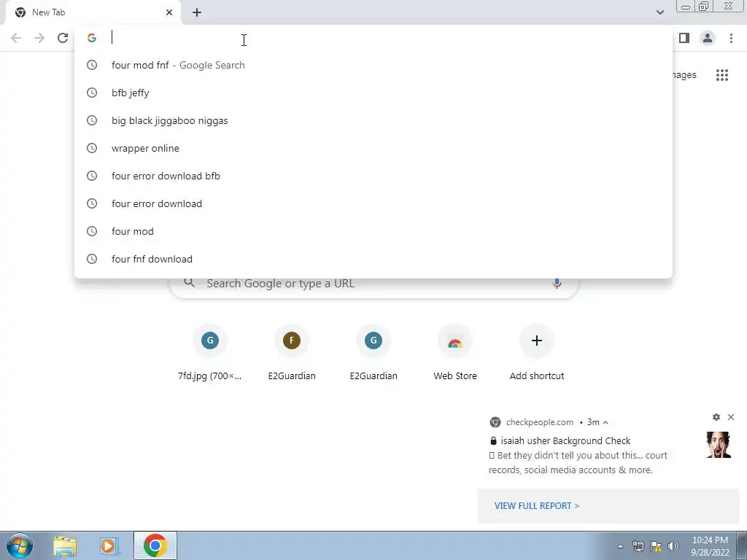Screen dimensions: 747x560
Task: Select the Chrome taskbar button
Action: 155,545
